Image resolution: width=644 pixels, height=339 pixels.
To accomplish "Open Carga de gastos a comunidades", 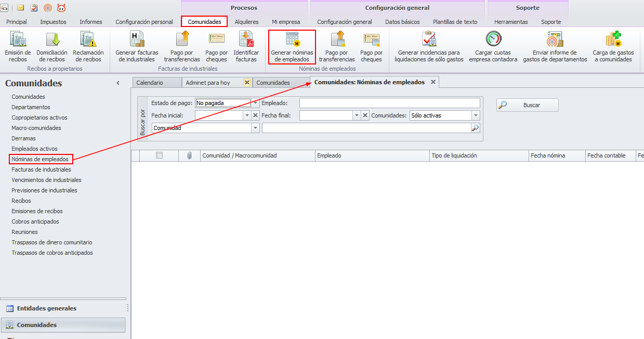I will [x=613, y=47].
